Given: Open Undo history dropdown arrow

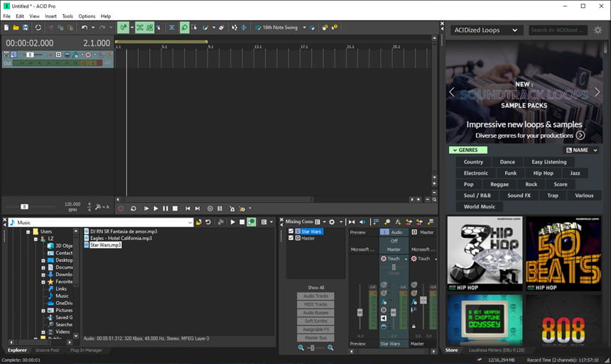Looking at the screenshot, I should (x=93, y=28).
